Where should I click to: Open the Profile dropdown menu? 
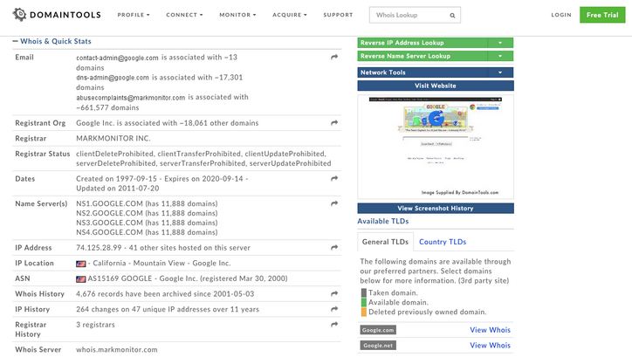pos(134,15)
